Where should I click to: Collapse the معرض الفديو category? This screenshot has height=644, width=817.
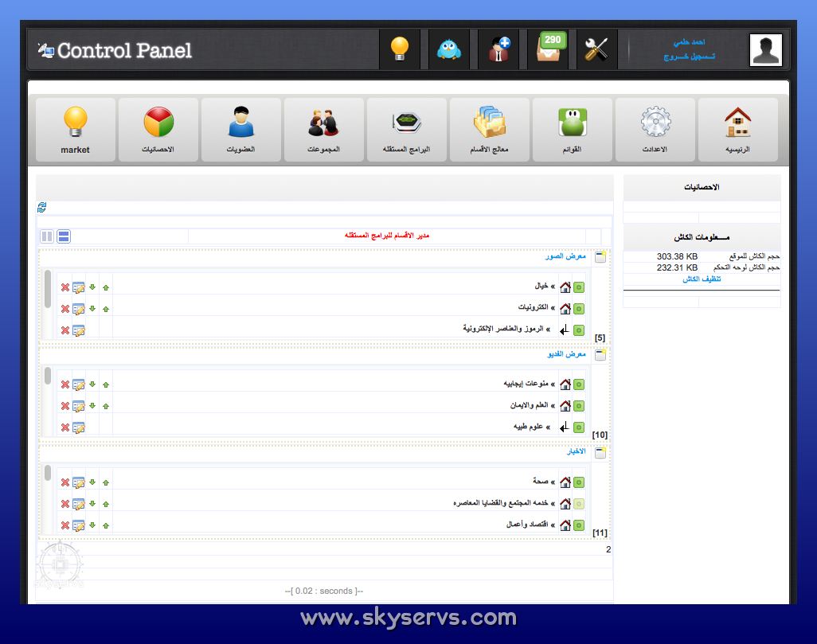[600, 354]
